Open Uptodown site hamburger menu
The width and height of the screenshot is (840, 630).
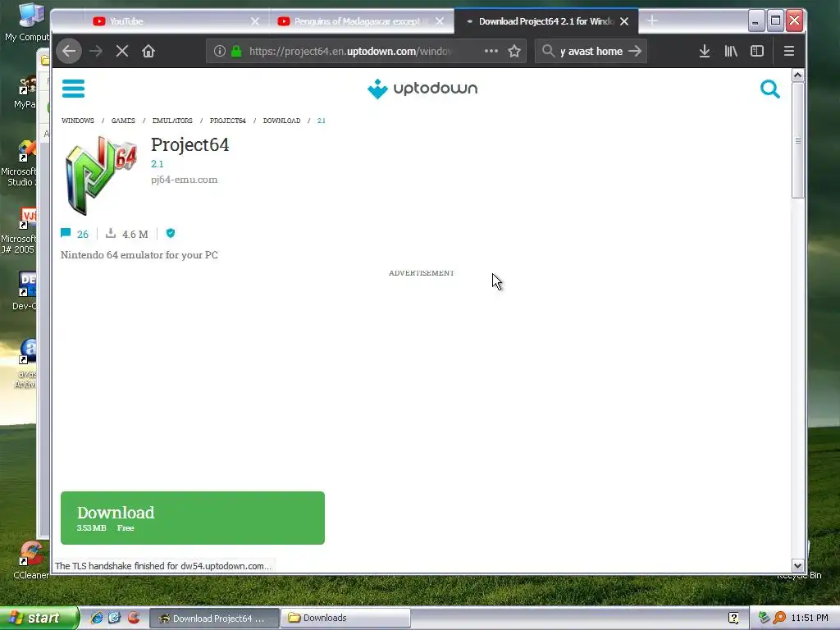tap(73, 89)
